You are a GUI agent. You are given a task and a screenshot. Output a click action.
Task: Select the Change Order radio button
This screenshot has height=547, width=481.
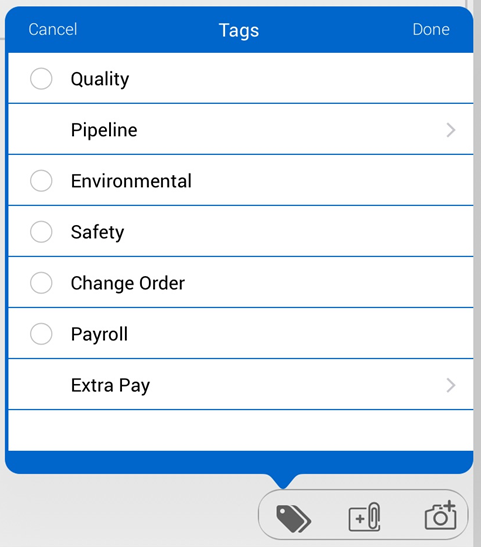41,283
